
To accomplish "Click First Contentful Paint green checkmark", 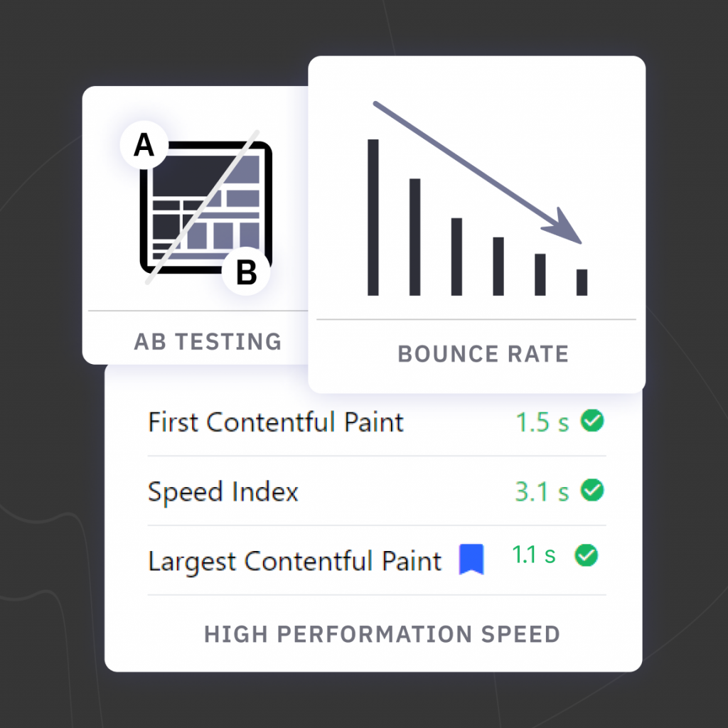I will click(592, 421).
